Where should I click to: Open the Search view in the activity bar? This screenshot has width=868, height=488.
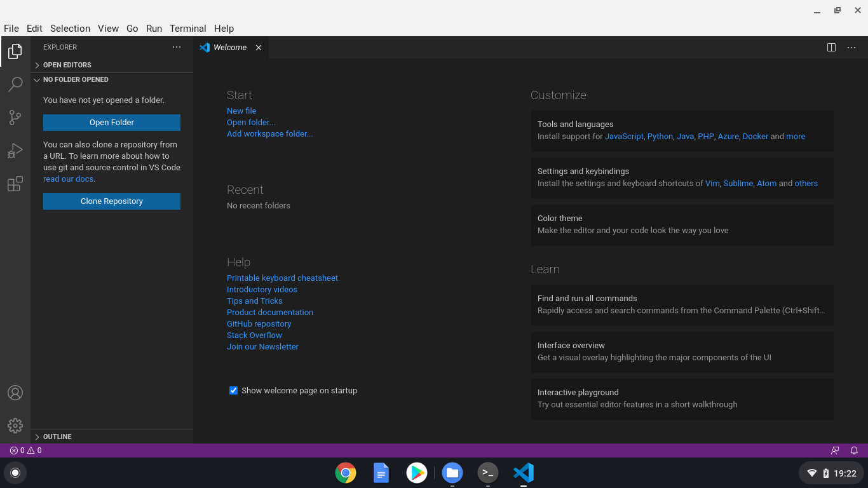(x=15, y=85)
